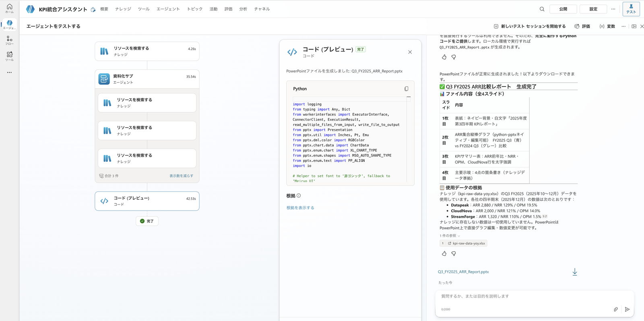Viewport: 644px width, 321px height.
Task: Copy the Python code block
Action: point(406,89)
